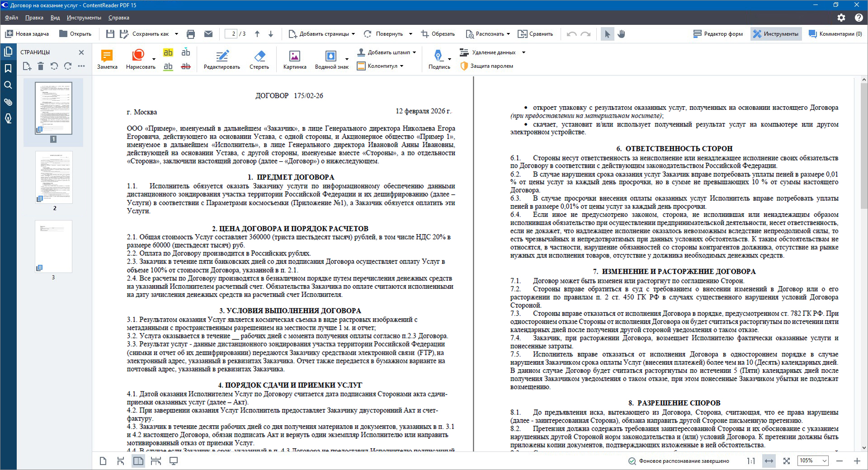This screenshot has width=868, height=470.
Task: Insert an image with Картинка tool
Action: 295,59
